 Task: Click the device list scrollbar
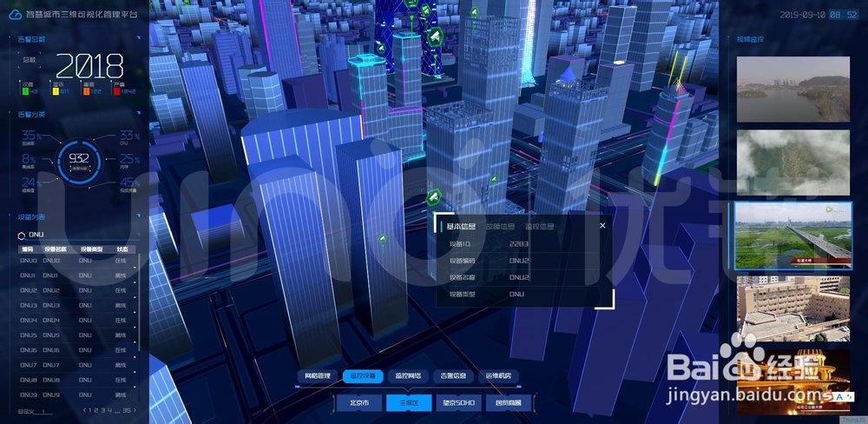coord(139,302)
